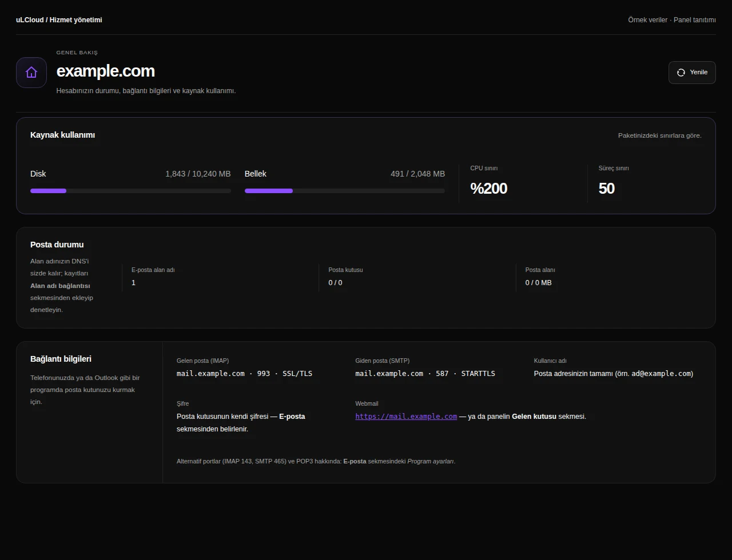Click the 0 / 0 MB Posta alanı value
The image size is (732, 560).
coord(538,283)
